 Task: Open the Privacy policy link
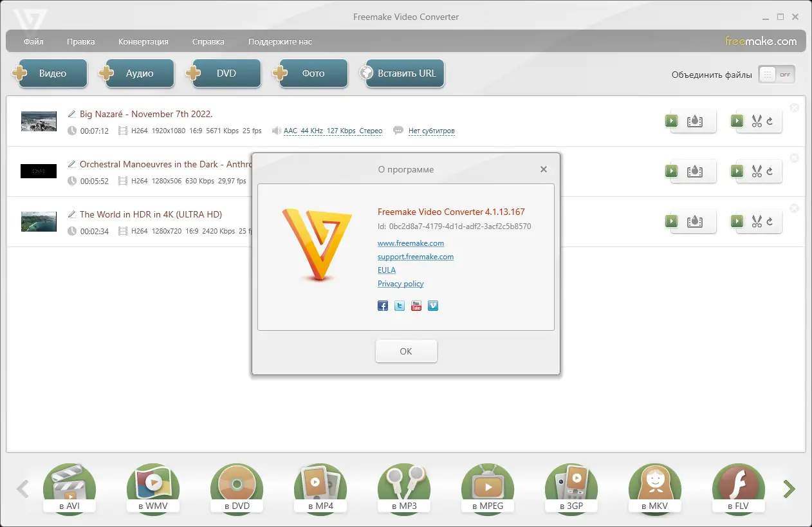click(x=400, y=284)
